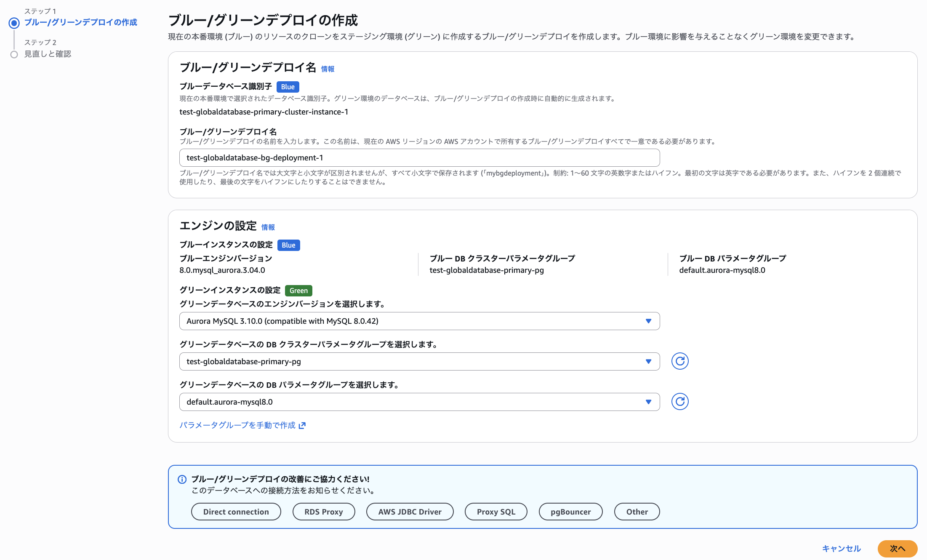
Task: Refresh the DB parameter group list
Action: tap(679, 401)
